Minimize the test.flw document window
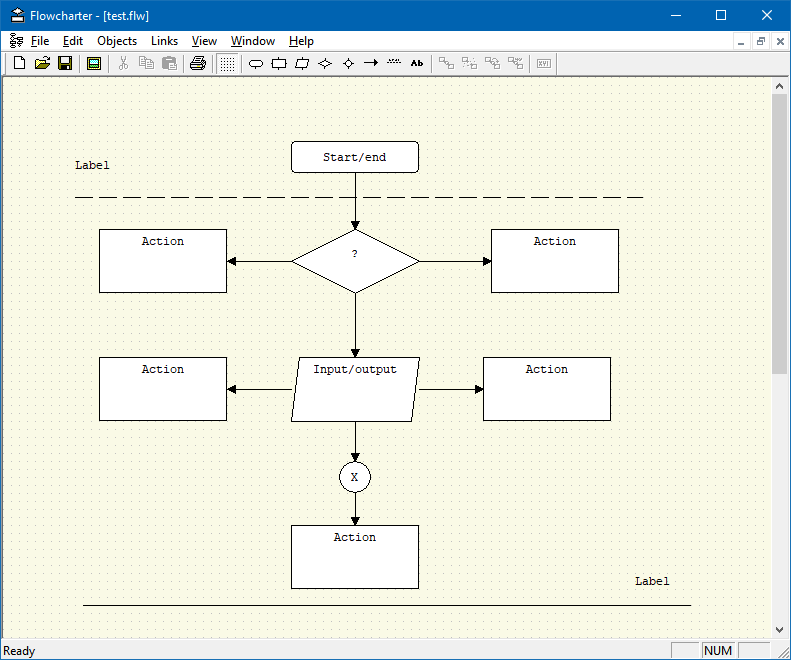This screenshot has height=660, width=791. (x=741, y=41)
